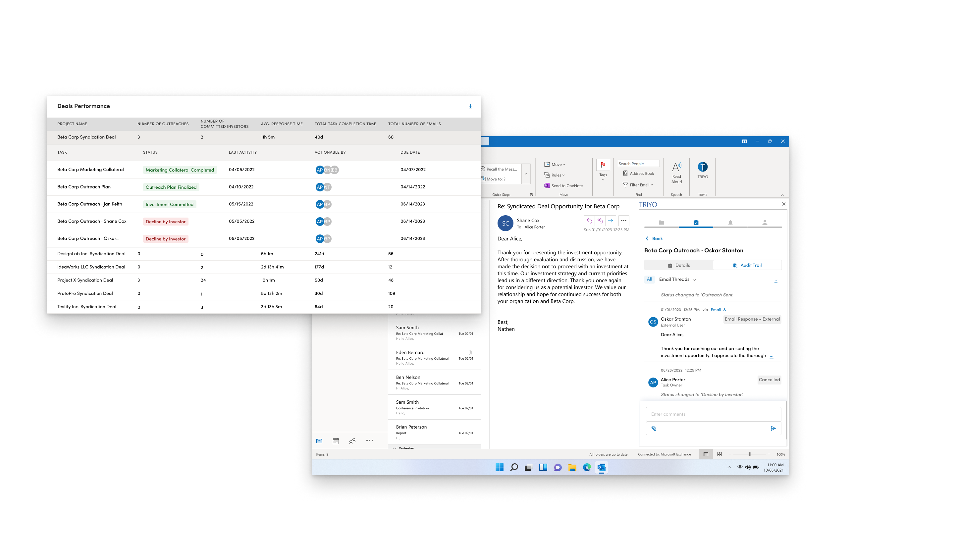Send the comment with the arrow icon

click(x=773, y=429)
